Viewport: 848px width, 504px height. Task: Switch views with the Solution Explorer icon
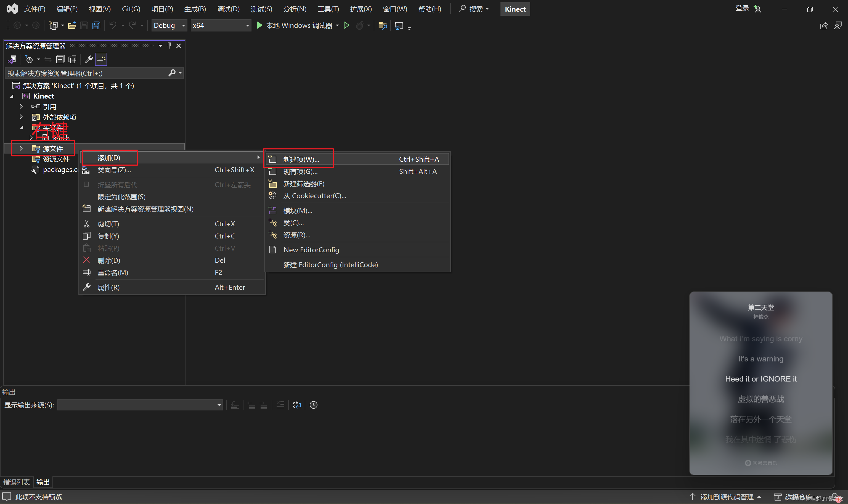click(x=12, y=59)
